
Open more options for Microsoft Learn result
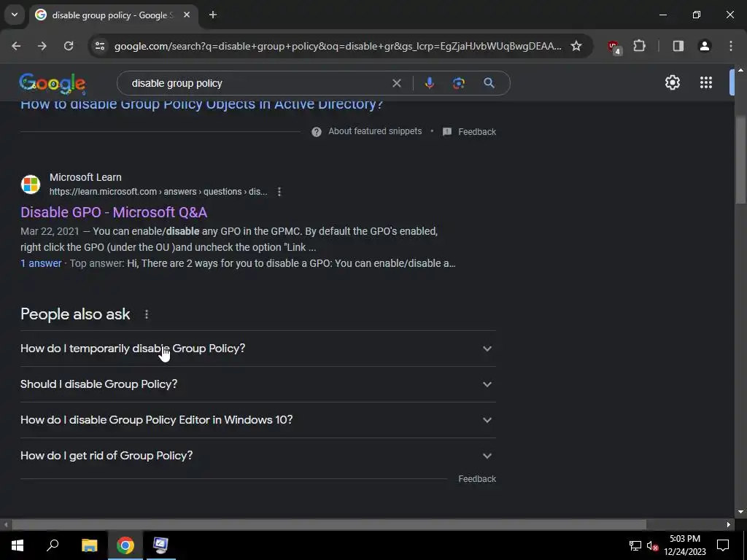point(279,192)
